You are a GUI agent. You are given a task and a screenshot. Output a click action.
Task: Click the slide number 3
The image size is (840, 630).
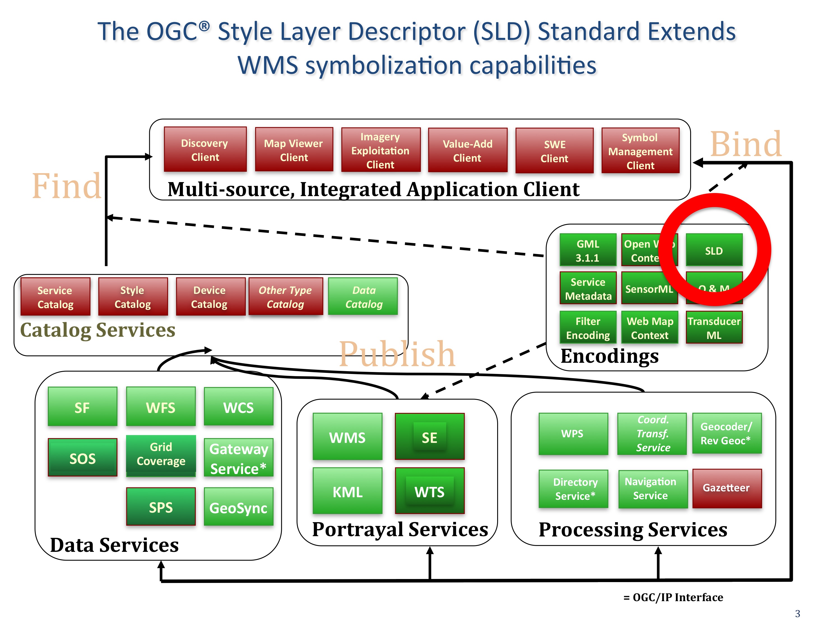(797, 614)
